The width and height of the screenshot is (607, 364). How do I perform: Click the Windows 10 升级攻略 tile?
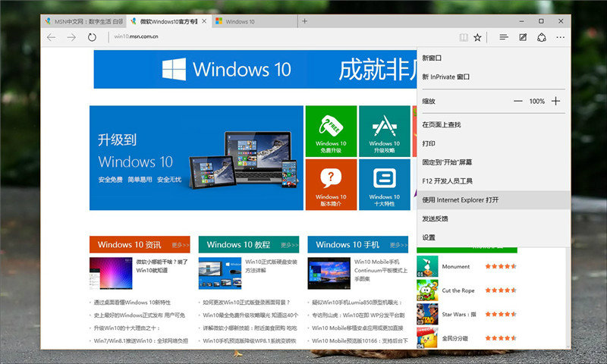point(385,131)
